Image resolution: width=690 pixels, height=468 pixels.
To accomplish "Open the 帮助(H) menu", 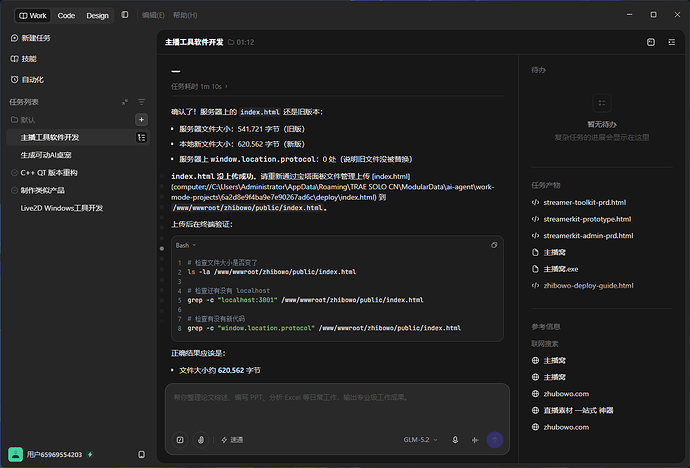I will [x=185, y=15].
